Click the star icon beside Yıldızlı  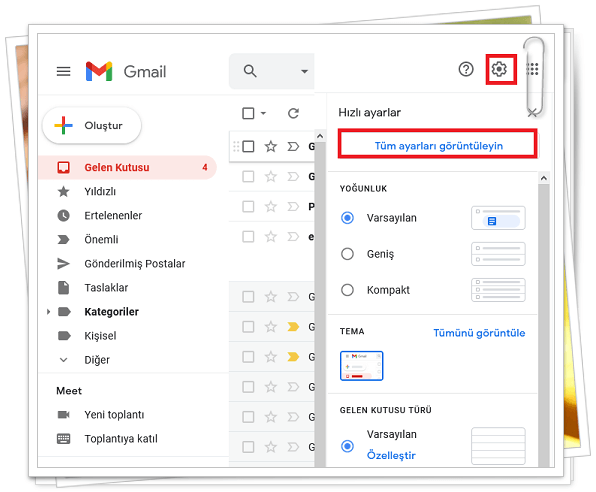pos(63,191)
